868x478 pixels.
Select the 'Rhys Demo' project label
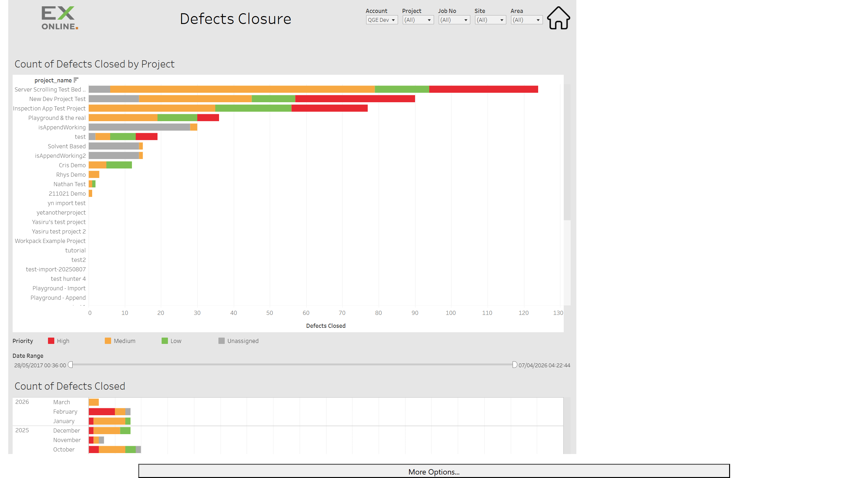point(71,174)
